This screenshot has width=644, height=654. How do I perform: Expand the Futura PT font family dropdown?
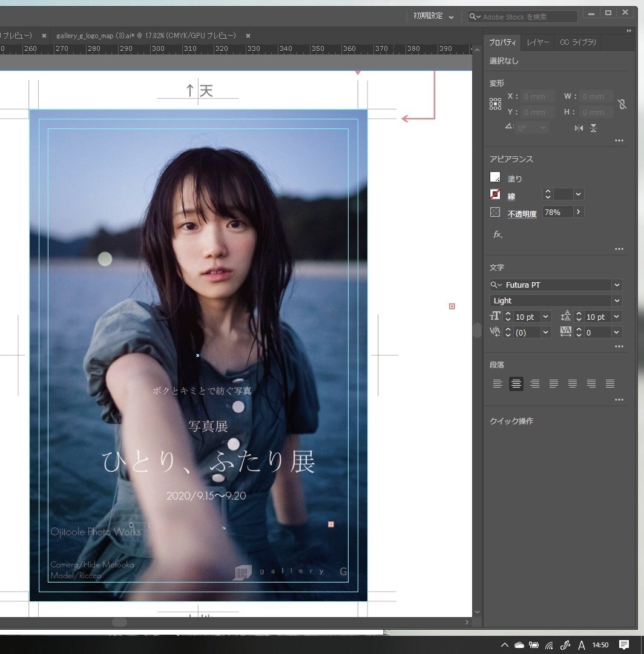tap(617, 285)
